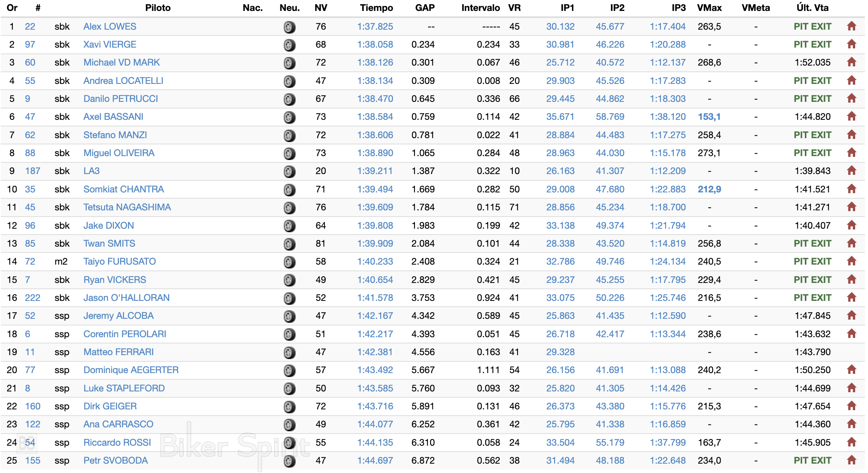Click the tyre icon for Miguel OLIVEIRA
868x473 pixels.
[289, 154]
